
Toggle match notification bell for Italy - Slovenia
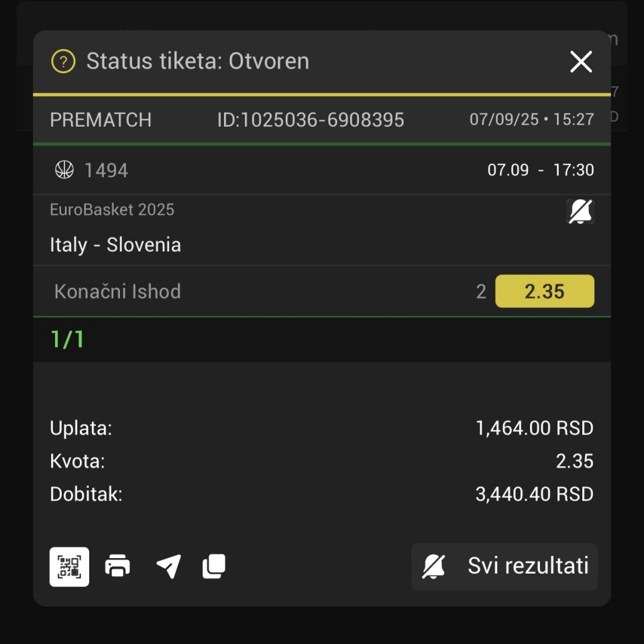580,212
